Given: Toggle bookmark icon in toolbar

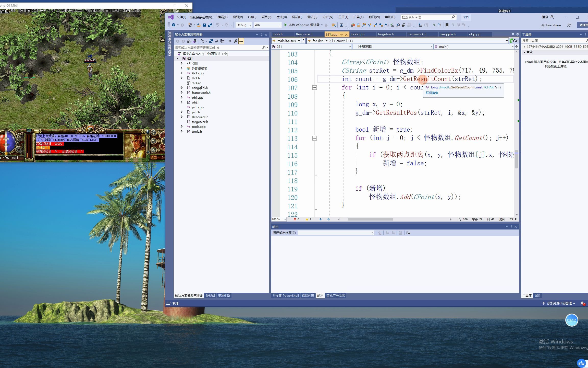Looking at the screenshot, I should tap(447, 25).
